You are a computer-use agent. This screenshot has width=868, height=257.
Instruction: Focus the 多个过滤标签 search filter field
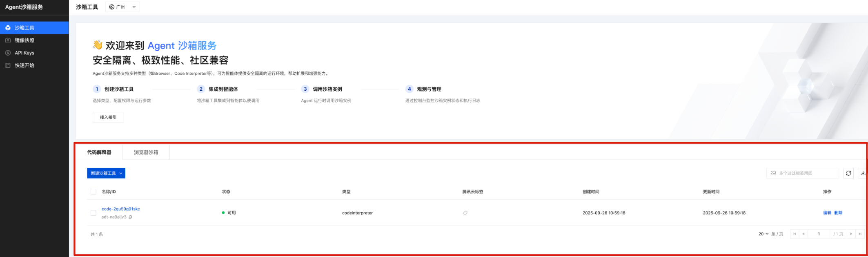(803, 173)
